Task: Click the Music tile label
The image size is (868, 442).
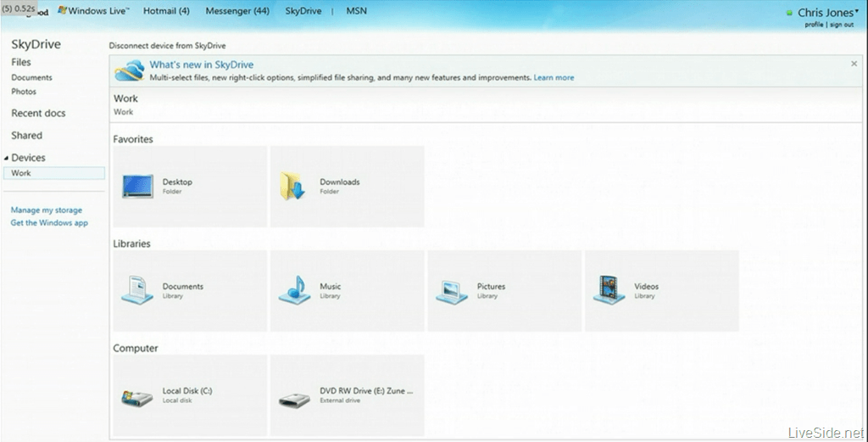Action: [x=330, y=287]
